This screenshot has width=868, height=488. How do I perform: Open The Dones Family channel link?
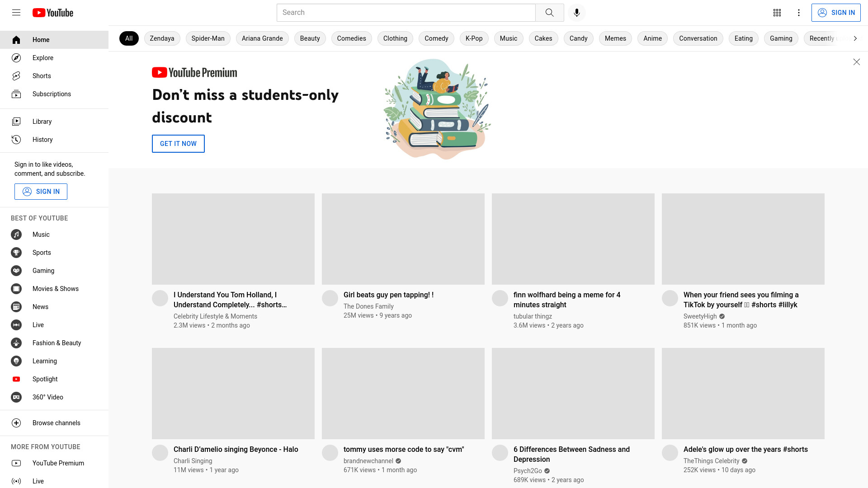point(368,306)
